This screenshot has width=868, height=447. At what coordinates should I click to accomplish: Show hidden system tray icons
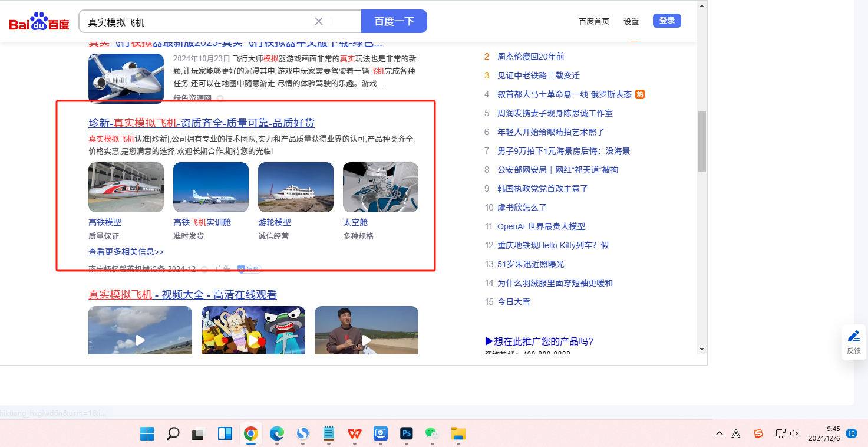(719, 434)
